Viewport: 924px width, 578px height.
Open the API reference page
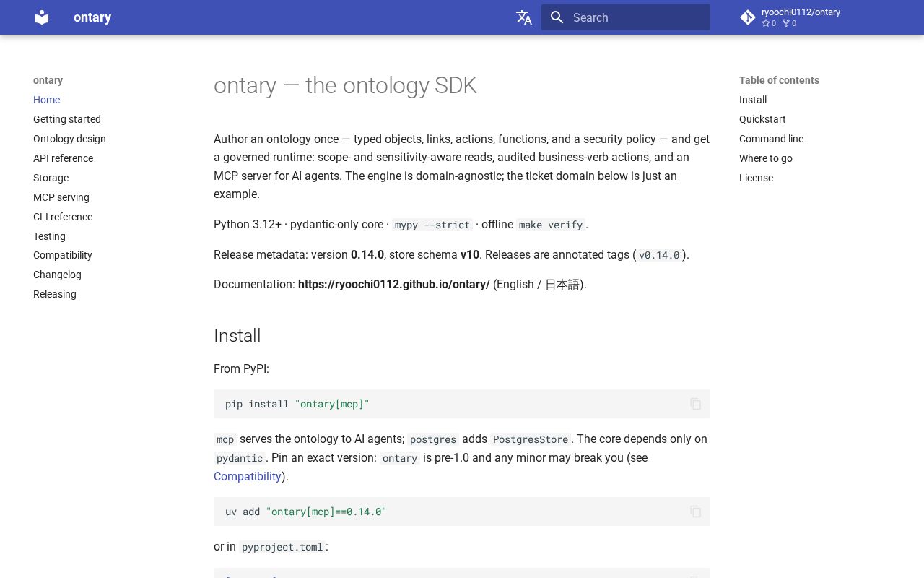(63, 158)
